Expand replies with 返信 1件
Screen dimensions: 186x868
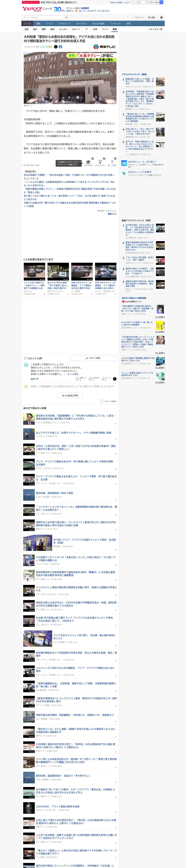34,379
